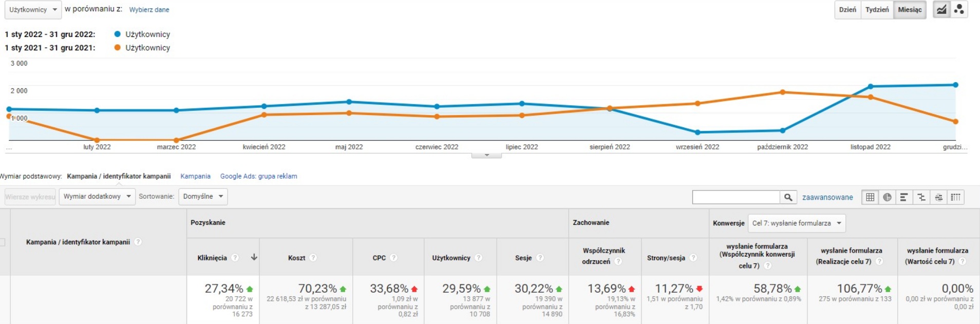
Task: Select the data table view icon
Action: 870,197
